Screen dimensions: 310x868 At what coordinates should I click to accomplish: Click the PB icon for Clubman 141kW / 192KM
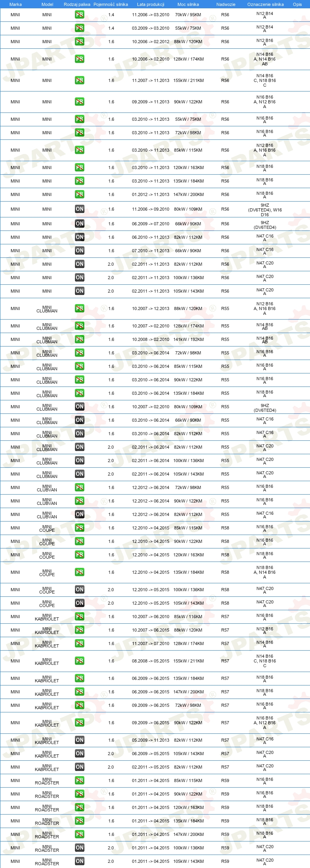coord(80,339)
